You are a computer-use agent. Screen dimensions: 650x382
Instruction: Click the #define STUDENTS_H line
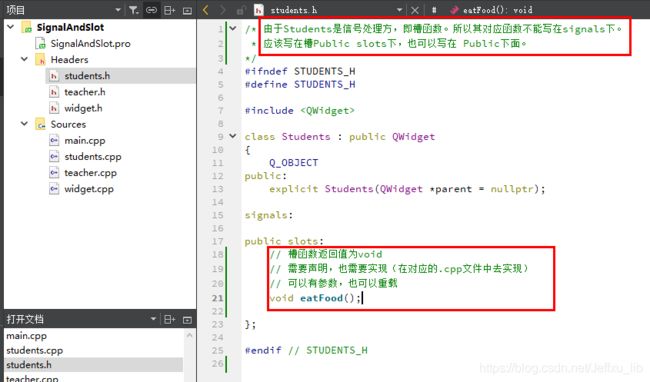[300, 85]
